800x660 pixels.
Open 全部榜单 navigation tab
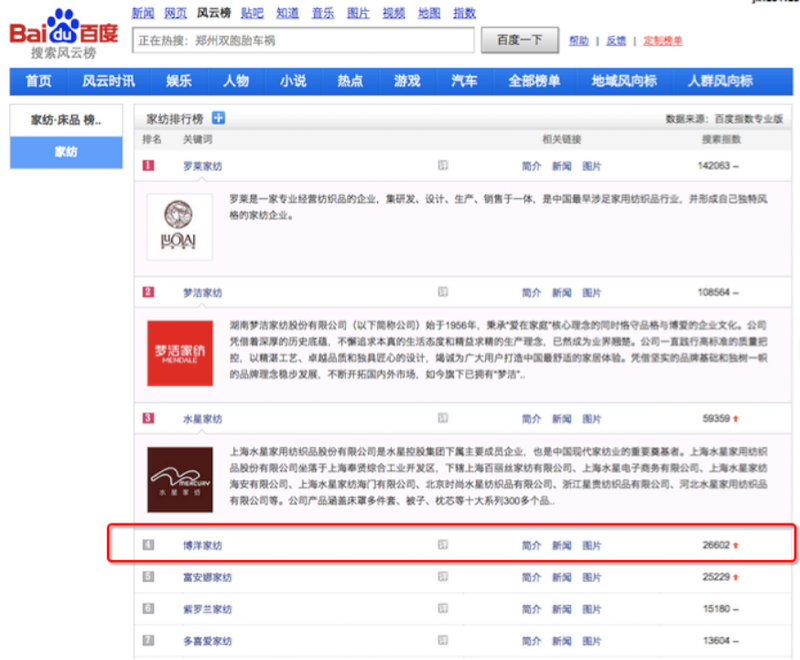click(534, 81)
